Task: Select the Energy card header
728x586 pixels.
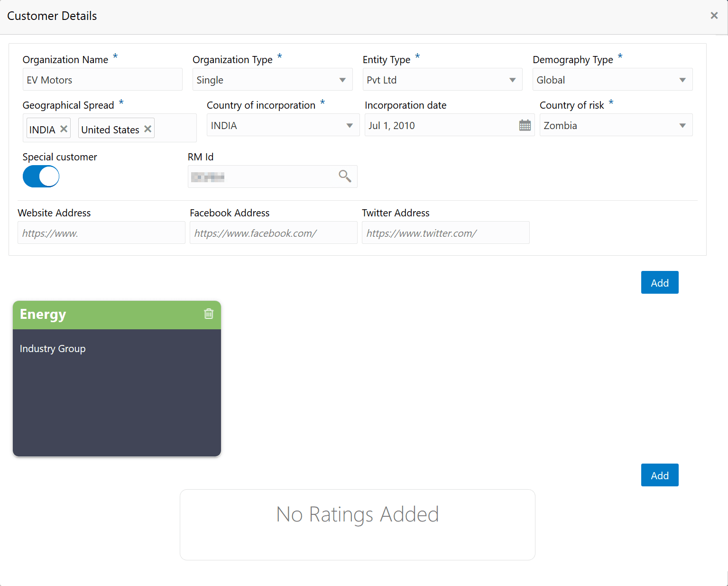Action: [x=109, y=315]
